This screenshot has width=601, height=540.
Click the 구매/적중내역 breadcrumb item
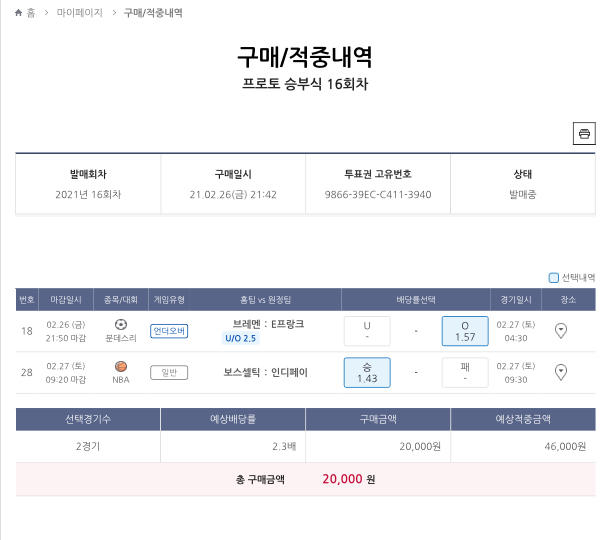click(152, 13)
